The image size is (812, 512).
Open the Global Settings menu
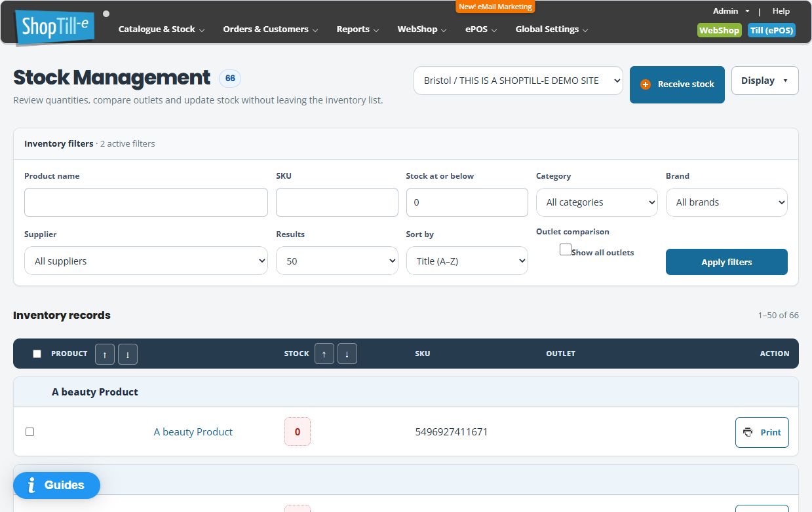pyautogui.click(x=552, y=29)
